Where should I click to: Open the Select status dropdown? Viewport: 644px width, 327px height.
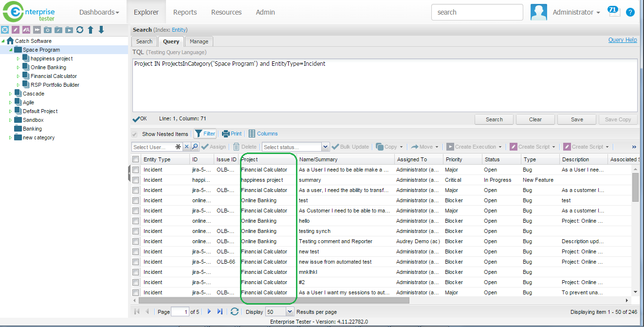325,147
